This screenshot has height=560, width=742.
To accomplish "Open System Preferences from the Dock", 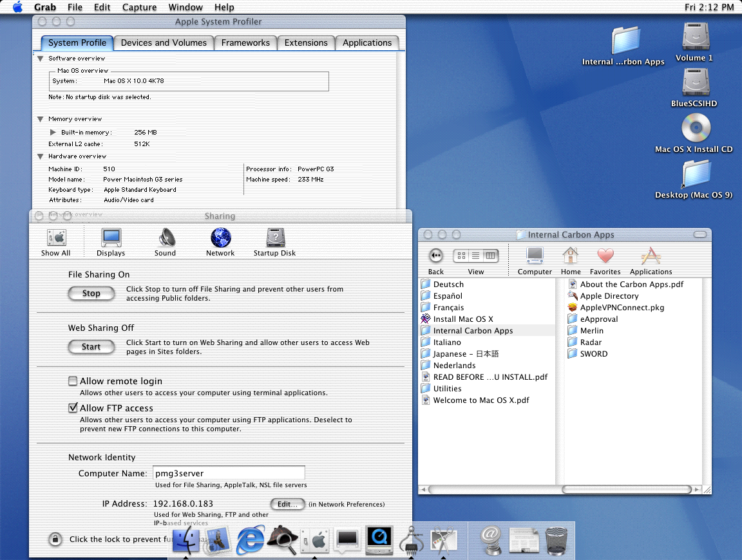I will tap(316, 540).
